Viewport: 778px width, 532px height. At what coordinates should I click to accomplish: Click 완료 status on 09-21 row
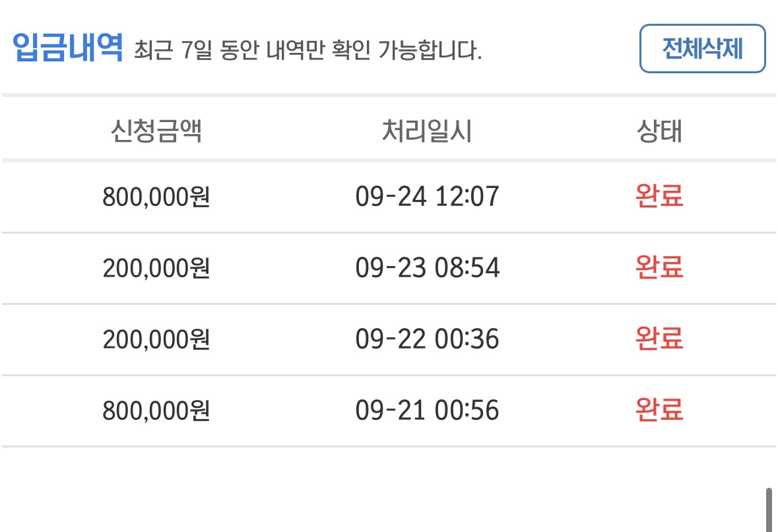(659, 411)
